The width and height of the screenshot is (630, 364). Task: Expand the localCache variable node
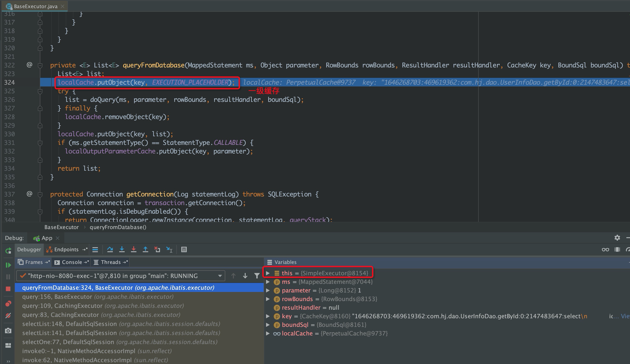point(268,333)
